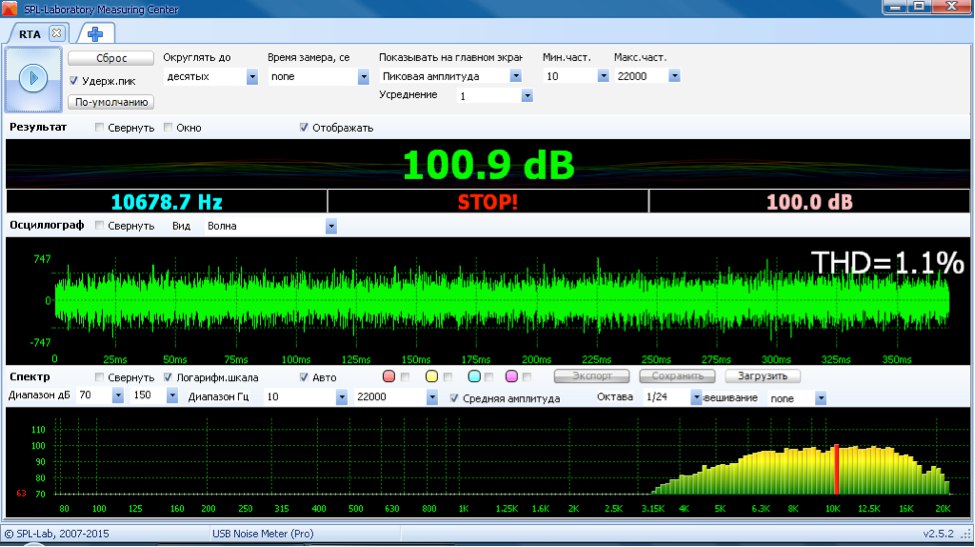975x547 pixels.
Task: Select the magenta trace color marker
Action: point(512,377)
